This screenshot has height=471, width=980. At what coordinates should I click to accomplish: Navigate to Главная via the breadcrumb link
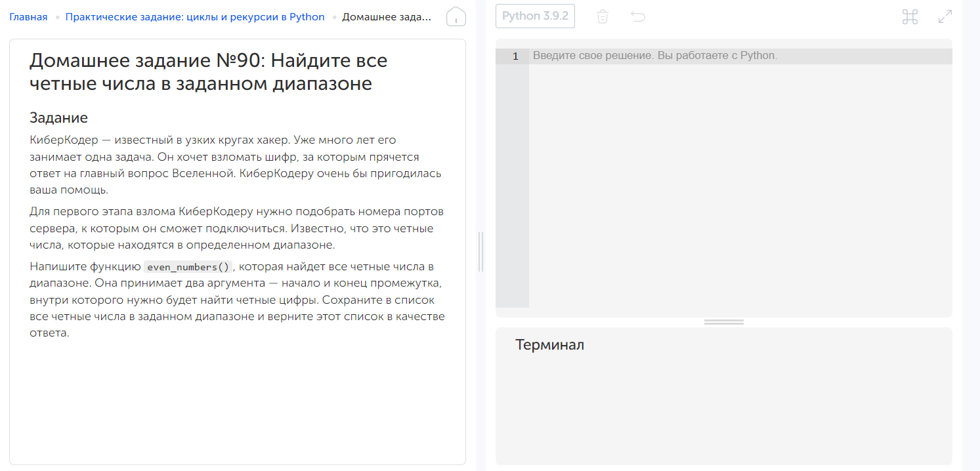28,16
